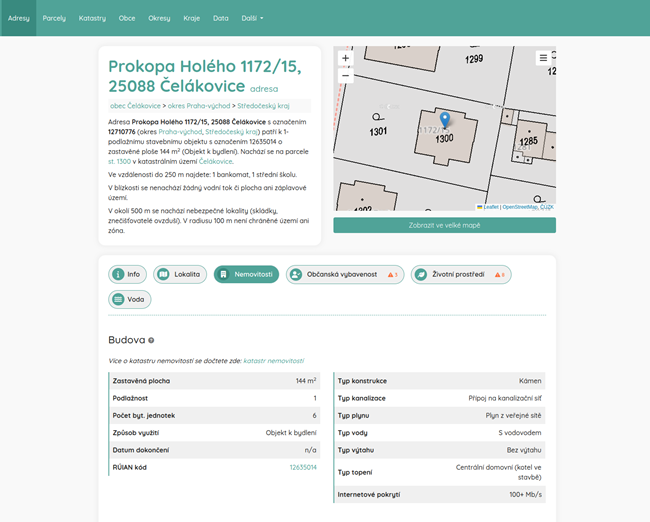The width and height of the screenshot is (650, 522).
Task: Click the blue location pin on map
Action: [445, 120]
